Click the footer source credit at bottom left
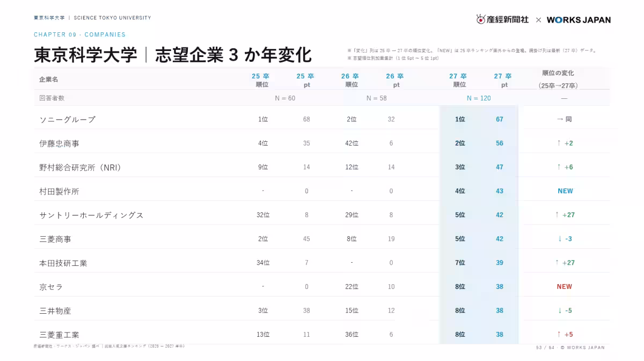The image size is (644, 361). [x=109, y=346]
